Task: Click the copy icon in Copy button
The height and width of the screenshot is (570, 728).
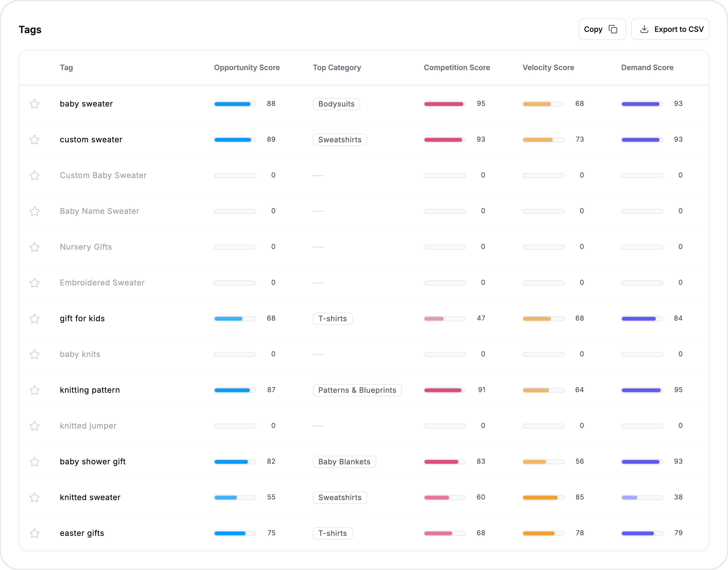Action: (613, 29)
